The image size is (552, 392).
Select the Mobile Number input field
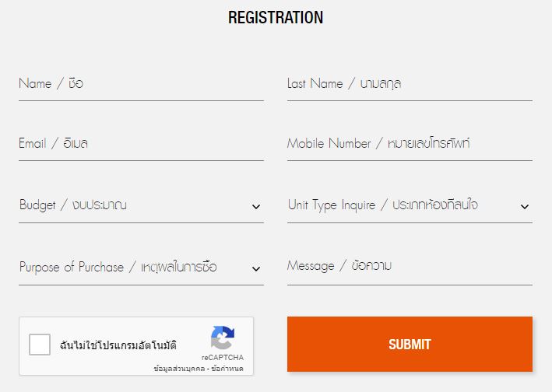tap(410, 144)
